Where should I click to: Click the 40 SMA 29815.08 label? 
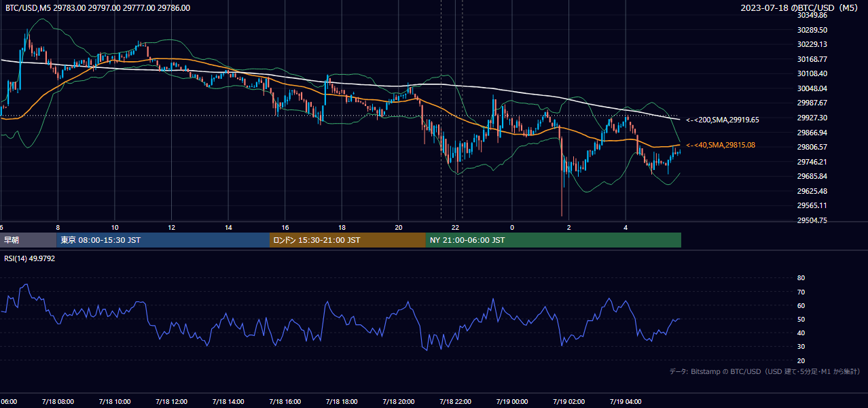coord(722,145)
